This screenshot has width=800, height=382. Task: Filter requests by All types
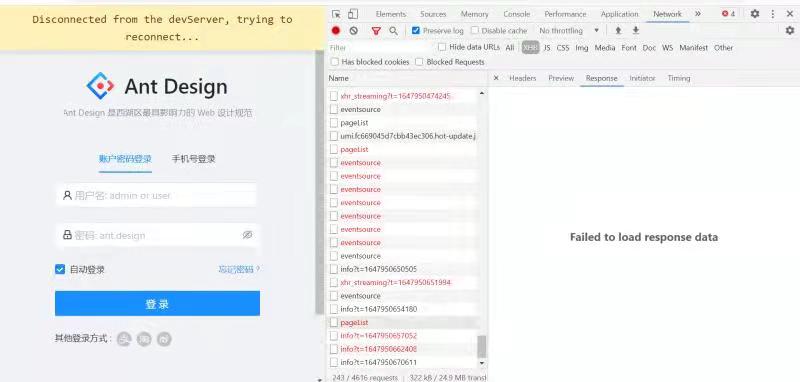(x=510, y=47)
